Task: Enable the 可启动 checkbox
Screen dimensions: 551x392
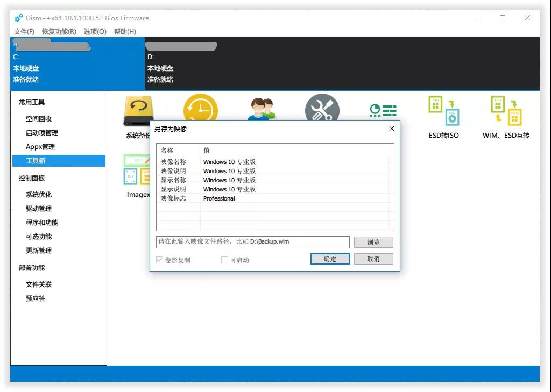Action: pyautogui.click(x=224, y=260)
